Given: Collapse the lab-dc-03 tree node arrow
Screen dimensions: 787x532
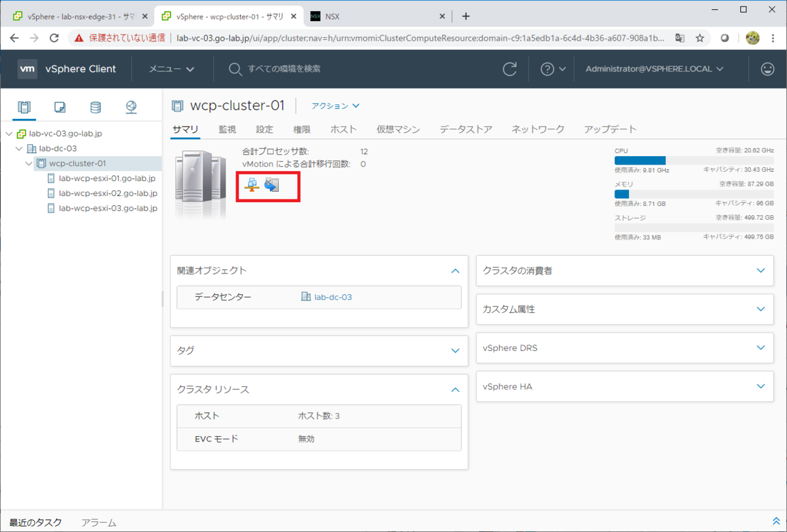Looking at the screenshot, I should [x=19, y=148].
